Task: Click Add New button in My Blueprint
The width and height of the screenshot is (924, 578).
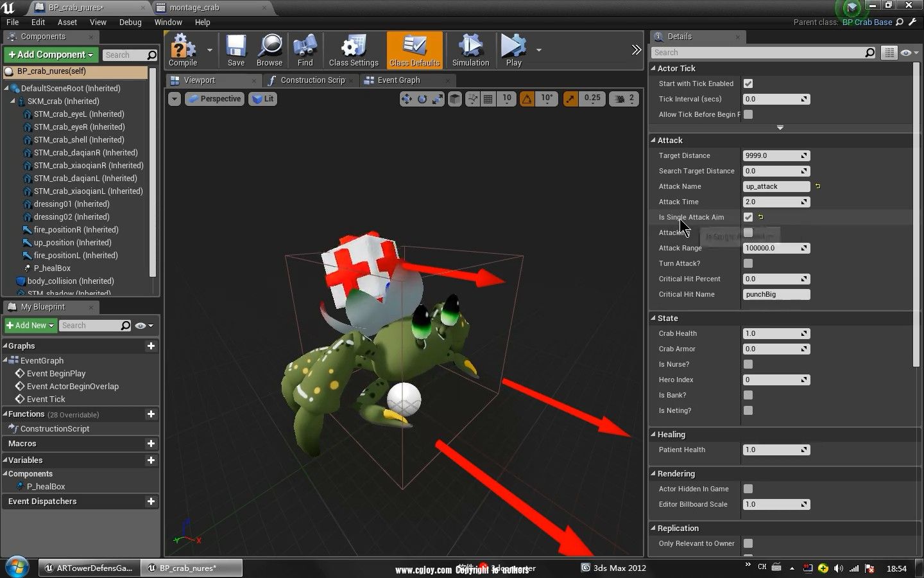Action: 30,326
